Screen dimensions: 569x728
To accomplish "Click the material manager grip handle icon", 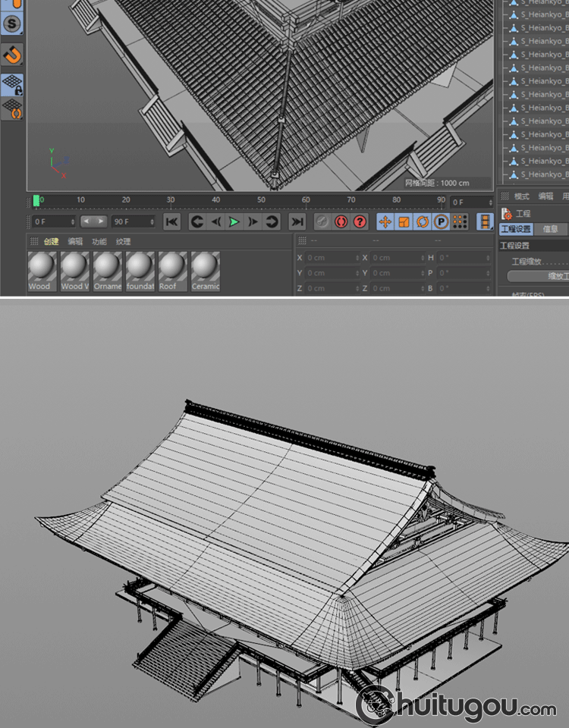I will 34,241.
